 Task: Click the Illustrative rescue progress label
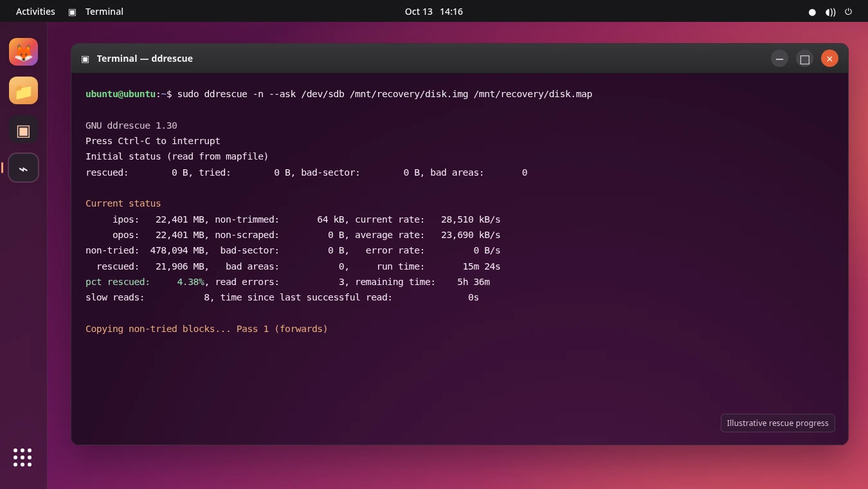pos(777,423)
